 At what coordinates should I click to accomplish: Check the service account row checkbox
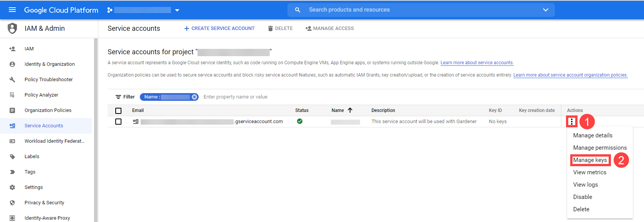(118, 122)
